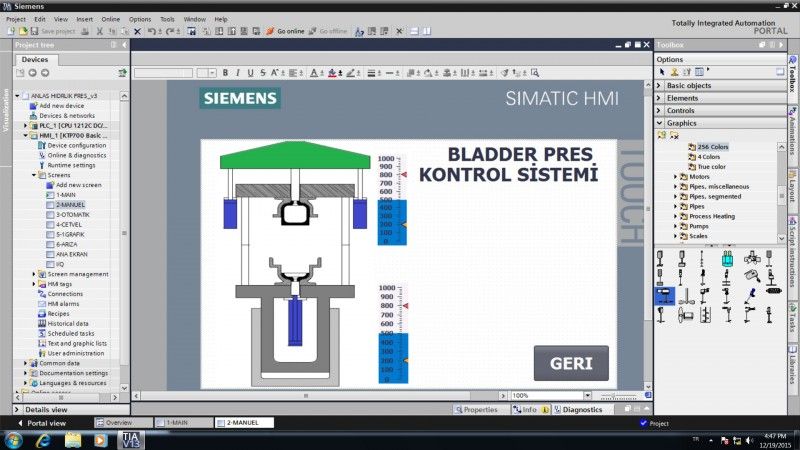The image size is (800, 450).
Task: Open the Edit menu
Action: coord(40,19)
